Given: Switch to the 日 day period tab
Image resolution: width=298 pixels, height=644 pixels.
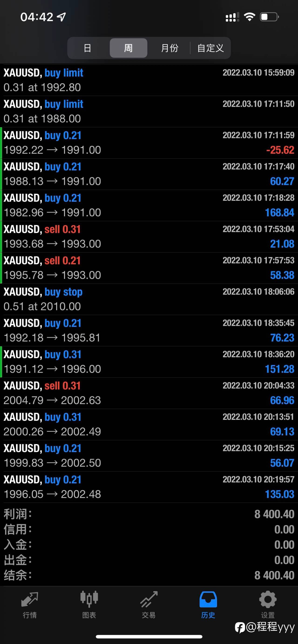Looking at the screenshot, I should [87, 48].
